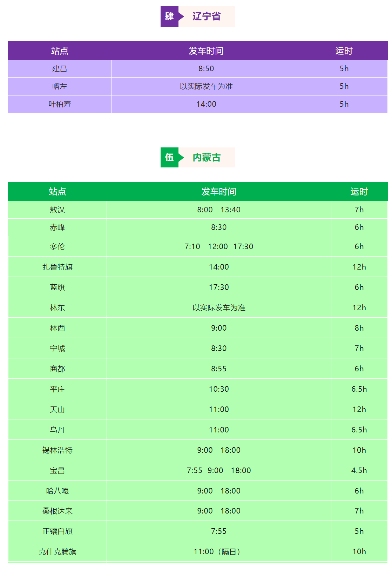Click 站点 header in purple Liaoning table
The height and width of the screenshot is (563, 392).
click(x=60, y=51)
